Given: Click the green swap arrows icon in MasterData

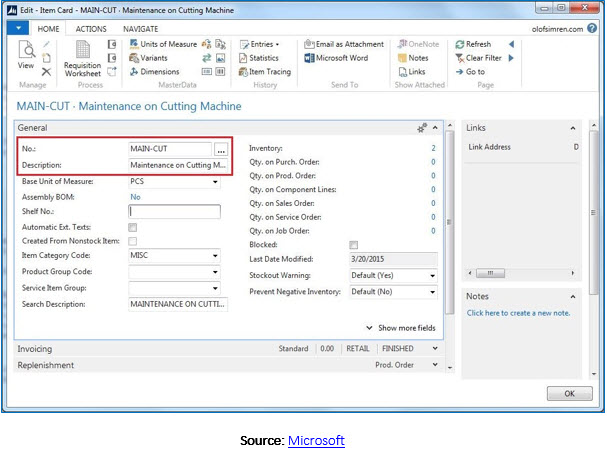Looking at the screenshot, I should click(207, 58).
